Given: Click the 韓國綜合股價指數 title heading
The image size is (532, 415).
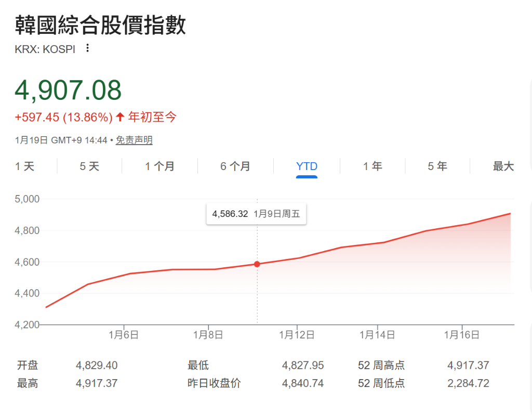Looking at the screenshot, I should click(100, 25).
